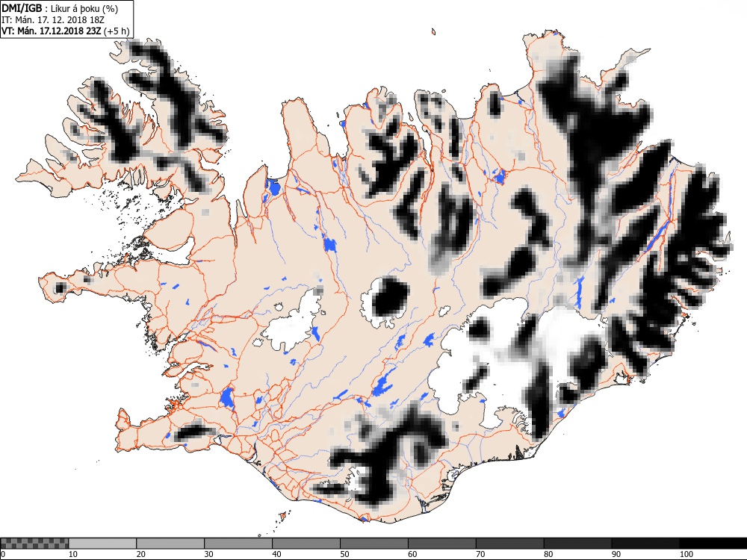Screen dimensions: 747x560
Task: Click the '80' label under the scale
Action: click(548, 554)
